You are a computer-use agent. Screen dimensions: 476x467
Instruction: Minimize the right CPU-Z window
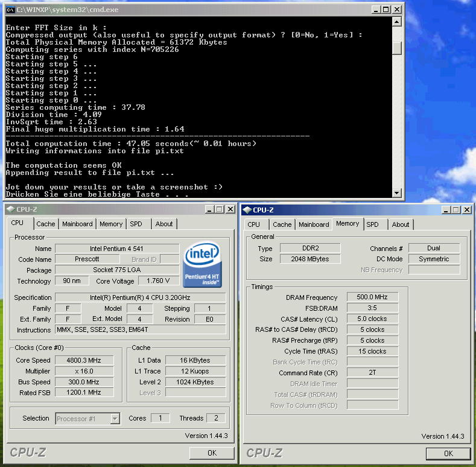446,210
